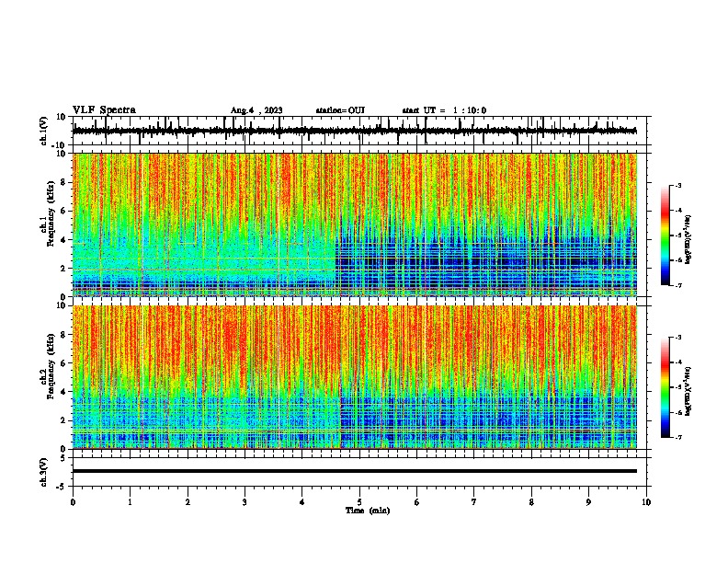This screenshot has height=563, width=728.
Task: Click the "VLF Spectra" plot title
Action: click(104, 110)
